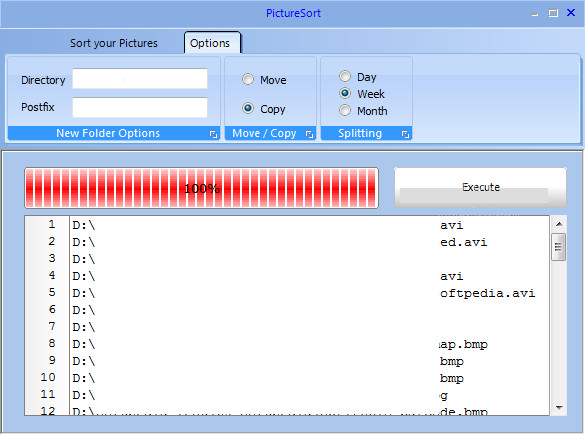
Task: Click the file list scrollbar thumb
Action: 559,247
